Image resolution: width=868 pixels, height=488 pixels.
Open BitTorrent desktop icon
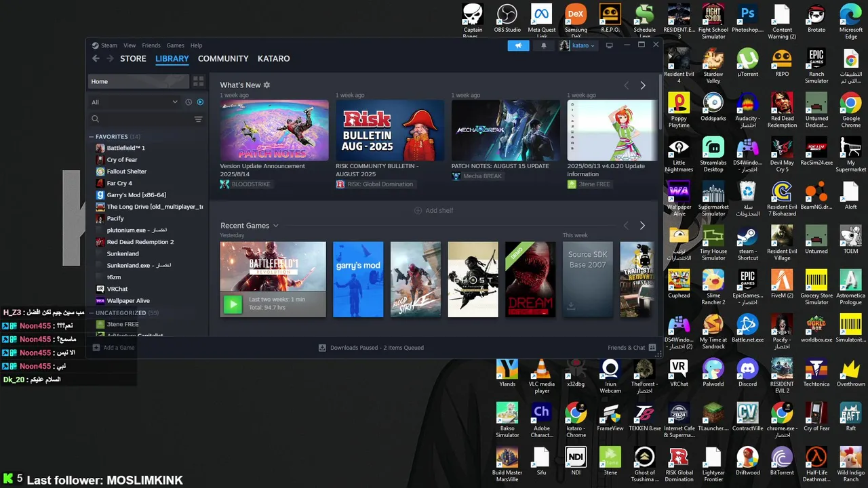pyautogui.click(x=782, y=462)
